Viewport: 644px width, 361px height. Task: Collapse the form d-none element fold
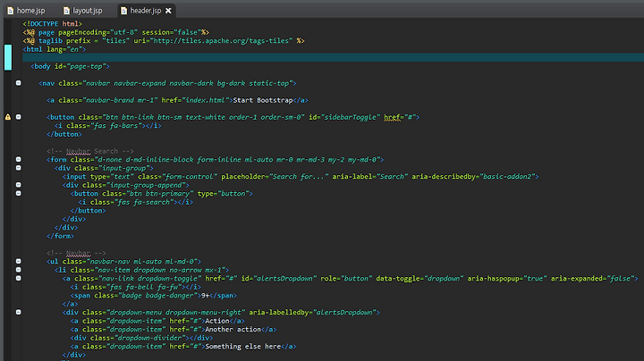tap(19, 160)
